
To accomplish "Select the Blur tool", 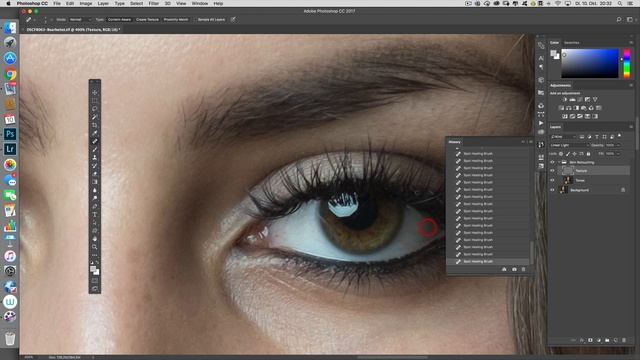I will pyautogui.click(x=95, y=190).
